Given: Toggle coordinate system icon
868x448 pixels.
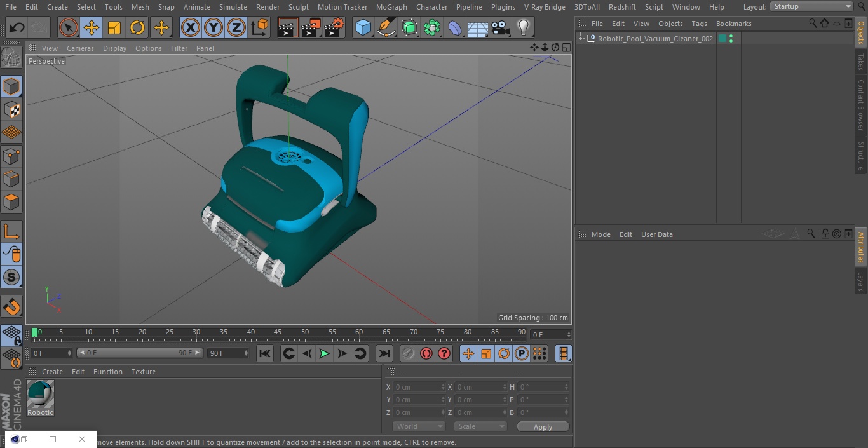Looking at the screenshot, I should pyautogui.click(x=260, y=28).
